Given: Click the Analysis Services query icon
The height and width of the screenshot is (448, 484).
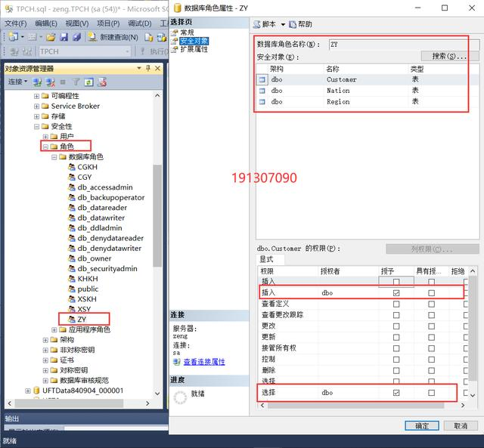Looking at the screenshot, I should (162, 37).
